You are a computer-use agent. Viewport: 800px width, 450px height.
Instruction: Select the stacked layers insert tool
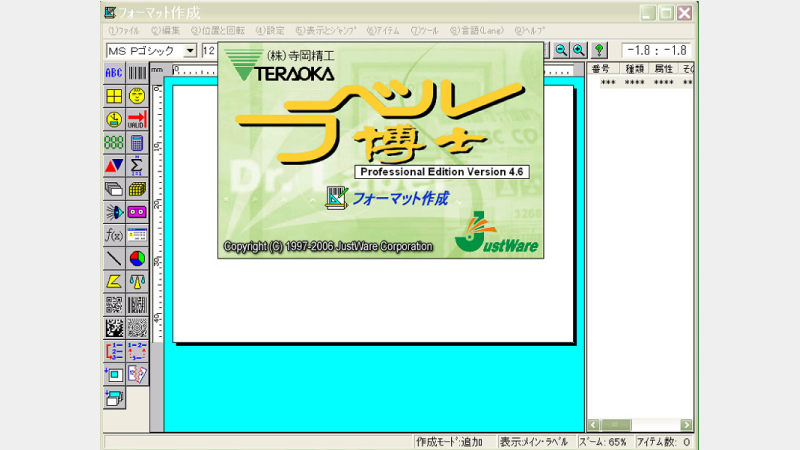pos(114,398)
